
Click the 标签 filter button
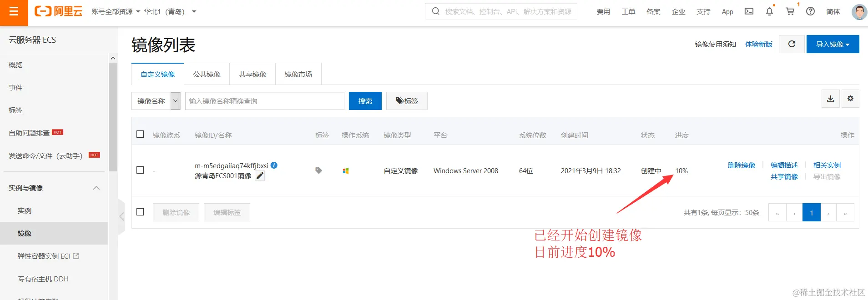pyautogui.click(x=407, y=101)
